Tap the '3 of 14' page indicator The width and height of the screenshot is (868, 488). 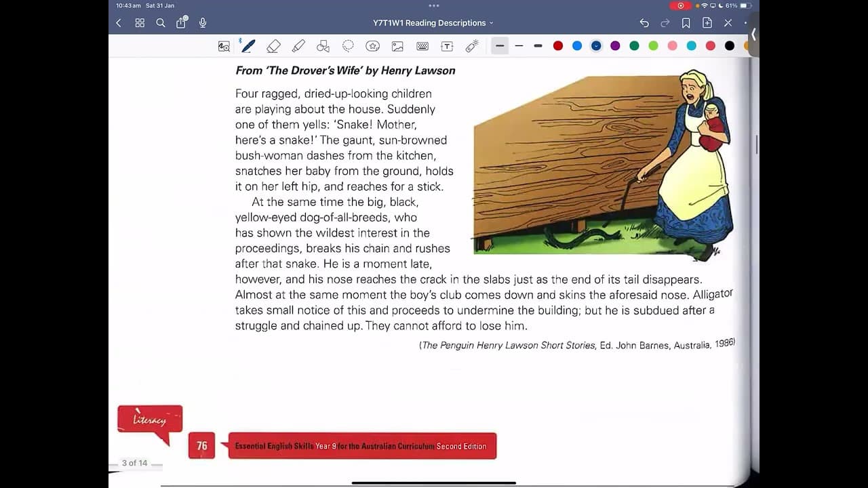click(x=134, y=463)
